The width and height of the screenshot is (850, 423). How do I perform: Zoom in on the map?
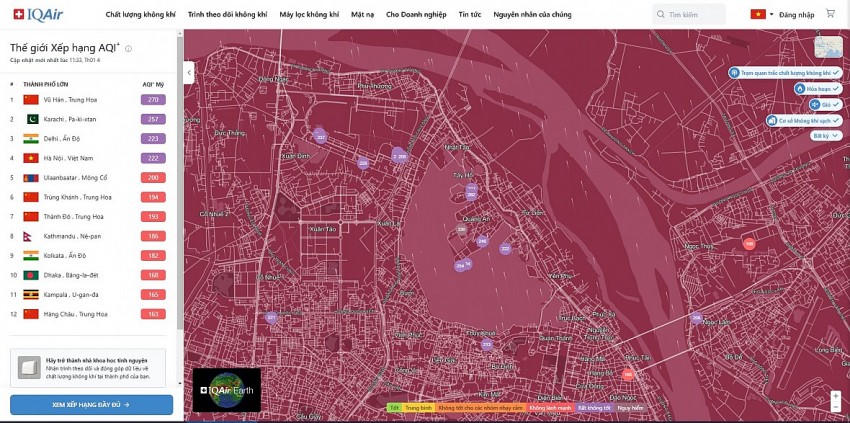835,396
